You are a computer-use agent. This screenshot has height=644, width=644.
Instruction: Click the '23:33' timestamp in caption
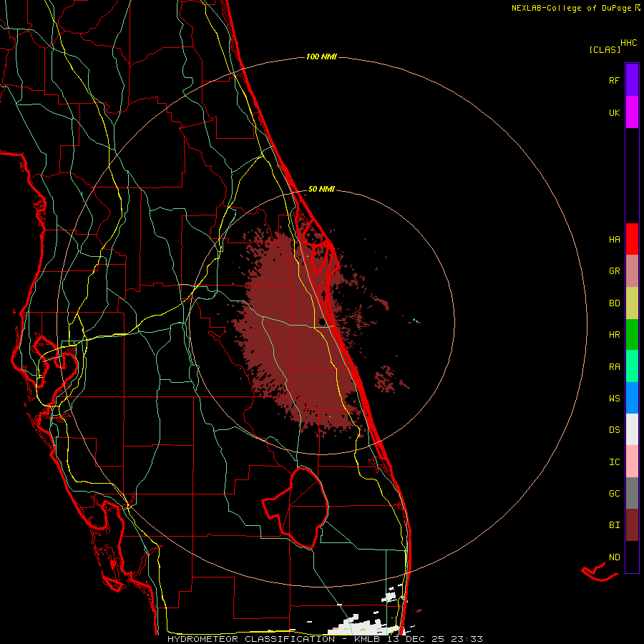pyautogui.click(x=466, y=639)
